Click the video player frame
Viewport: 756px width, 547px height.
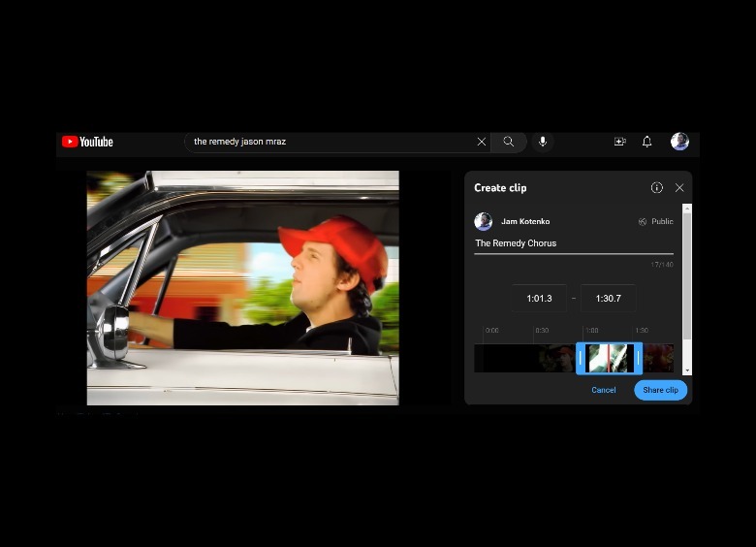(243, 288)
